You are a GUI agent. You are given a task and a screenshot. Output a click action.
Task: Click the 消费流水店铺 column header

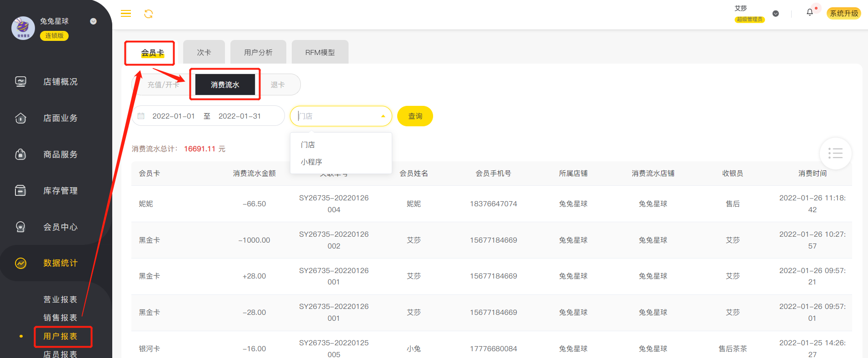(653, 173)
